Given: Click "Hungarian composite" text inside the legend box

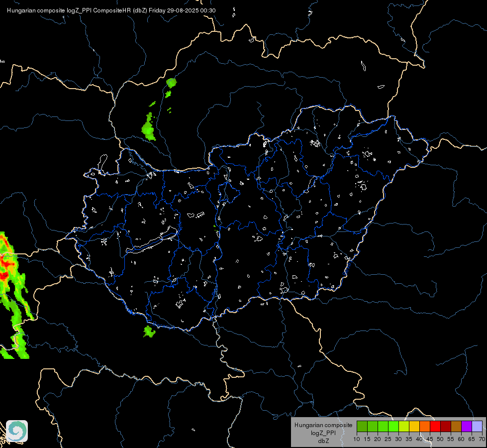Looking at the screenshot, I should point(323,425).
